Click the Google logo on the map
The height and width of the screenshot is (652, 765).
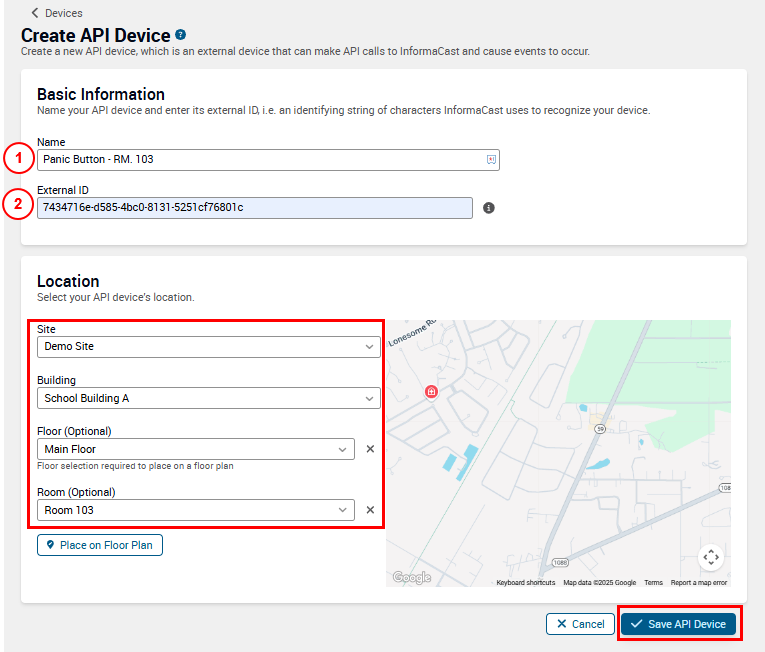[x=411, y=577]
